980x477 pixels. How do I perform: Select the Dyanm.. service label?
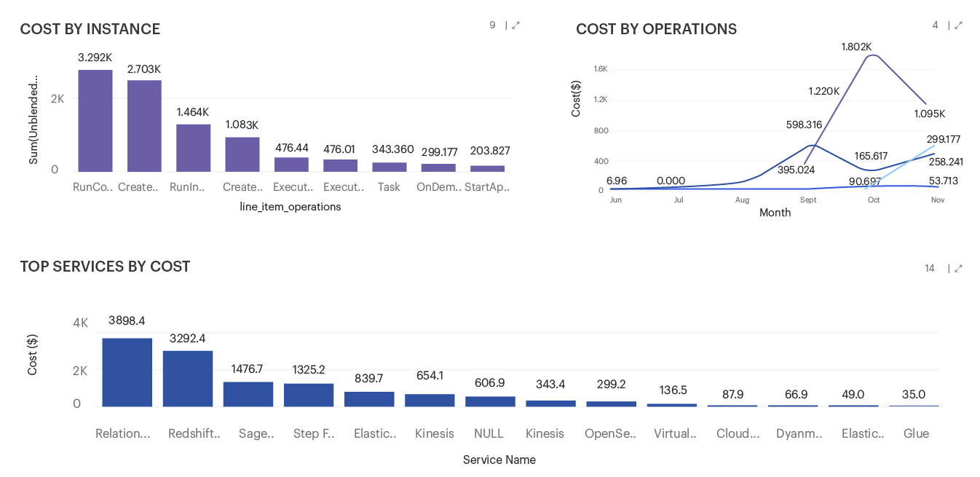point(799,433)
